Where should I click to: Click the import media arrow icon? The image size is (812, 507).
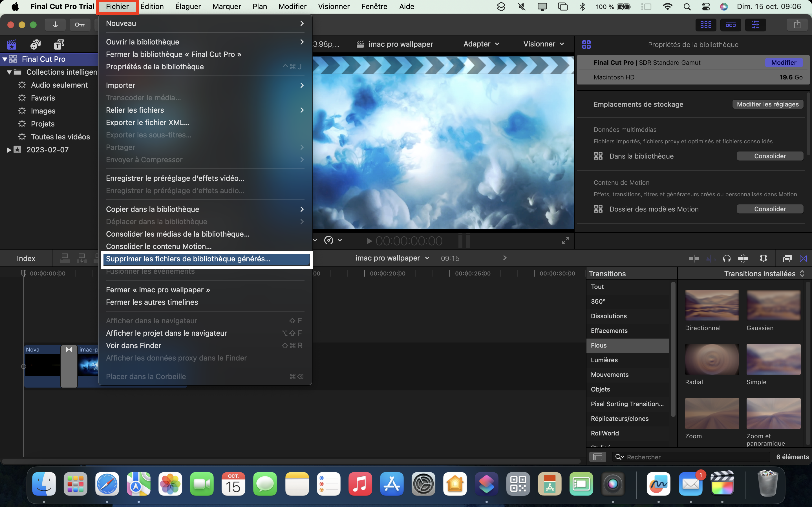click(55, 25)
